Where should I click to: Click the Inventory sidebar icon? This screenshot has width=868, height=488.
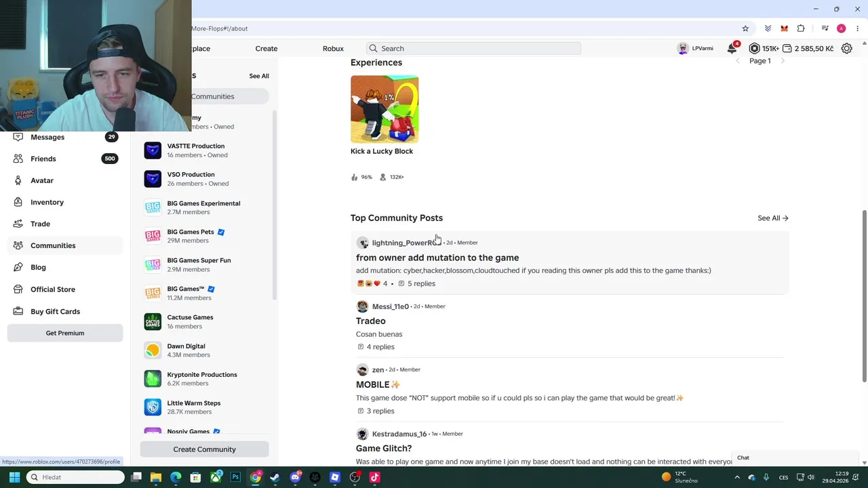click(18, 202)
